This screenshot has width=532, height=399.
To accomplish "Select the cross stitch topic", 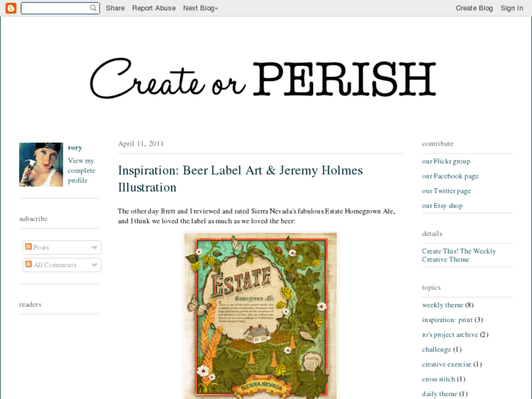I will pyautogui.click(x=438, y=379).
